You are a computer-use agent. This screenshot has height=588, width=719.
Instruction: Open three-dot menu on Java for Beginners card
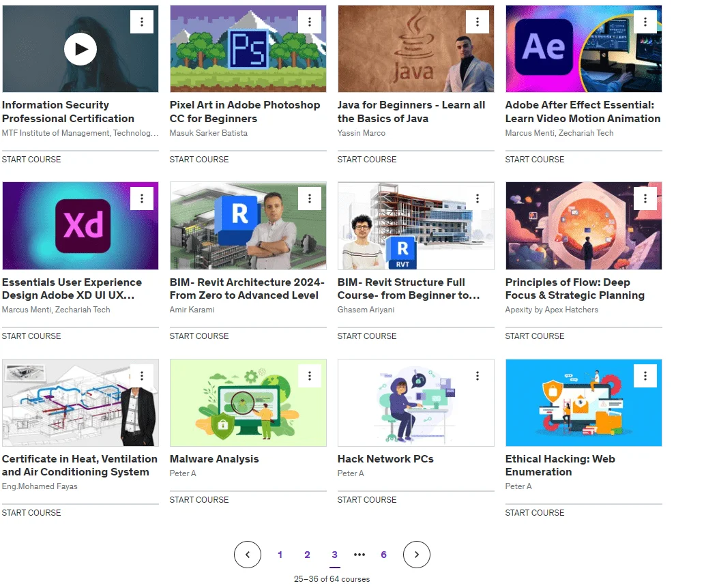point(478,22)
